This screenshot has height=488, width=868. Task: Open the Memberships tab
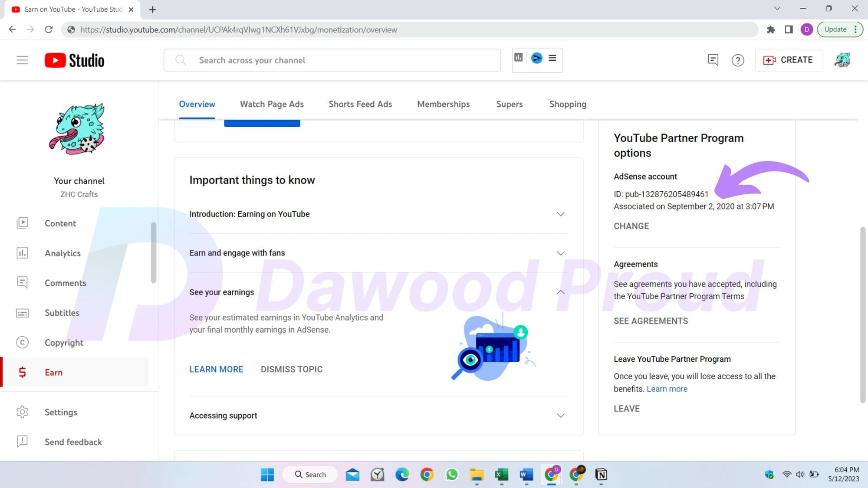pos(443,104)
